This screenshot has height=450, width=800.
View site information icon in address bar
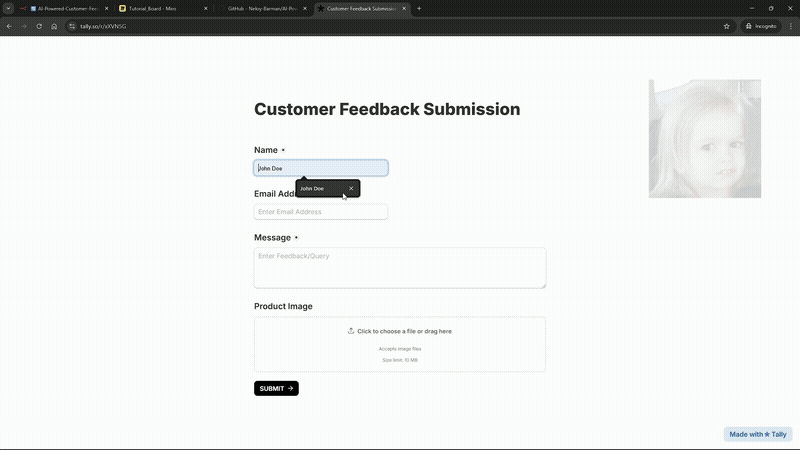pyautogui.click(x=72, y=26)
